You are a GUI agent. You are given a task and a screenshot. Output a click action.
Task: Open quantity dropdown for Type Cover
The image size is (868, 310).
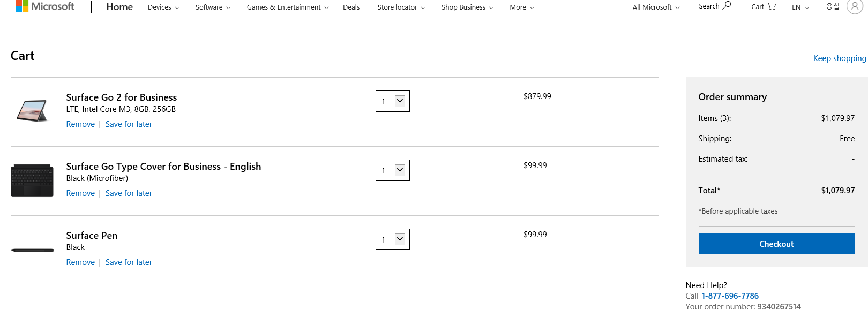click(393, 170)
